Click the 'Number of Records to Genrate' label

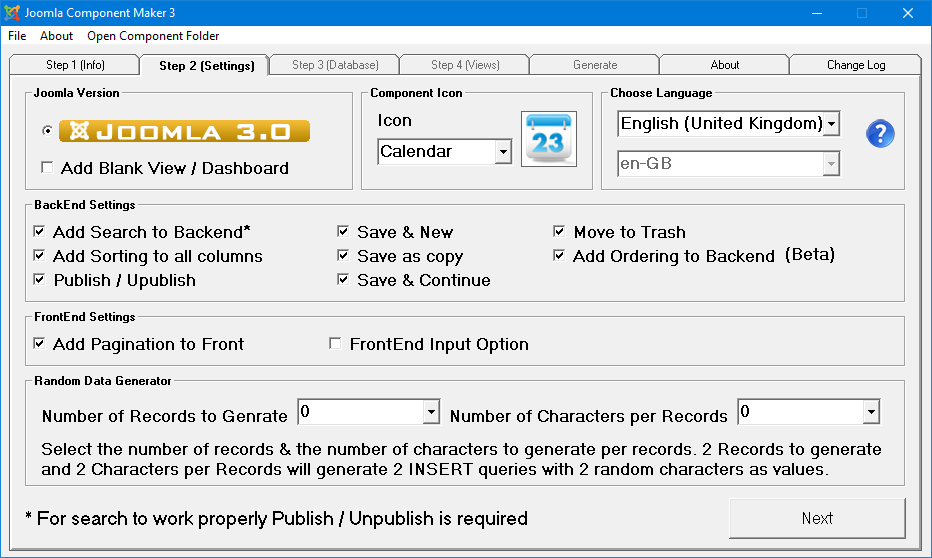point(165,416)
